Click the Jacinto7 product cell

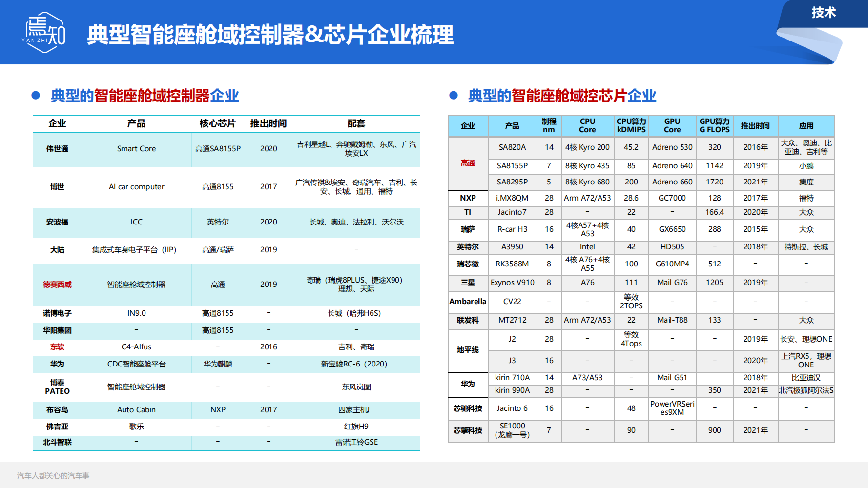coord(512,212)
